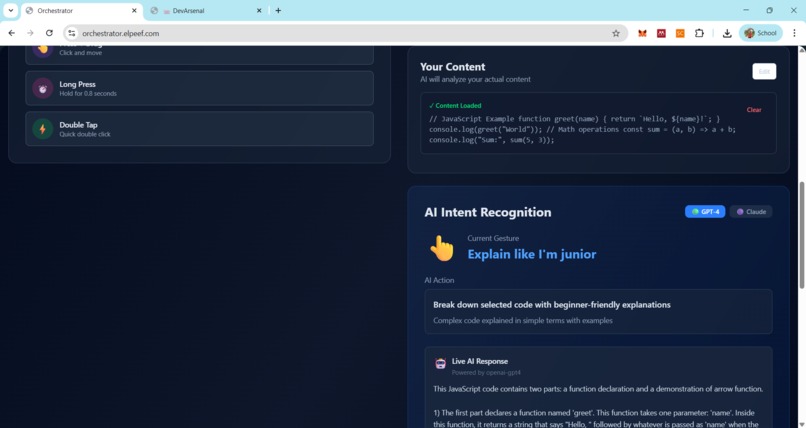Click the scrollbar down arrow
The image size is (806, 428).
(801, 424)
